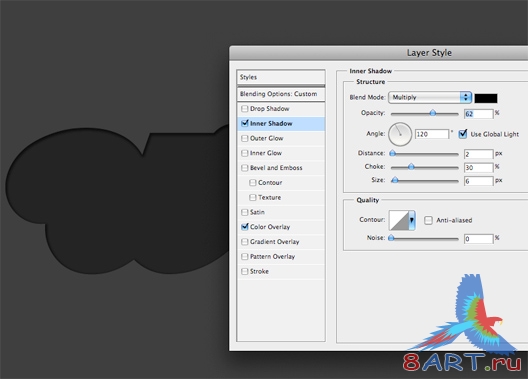
Task: Click the Opacity slider handle
Action: pos(433,113)
